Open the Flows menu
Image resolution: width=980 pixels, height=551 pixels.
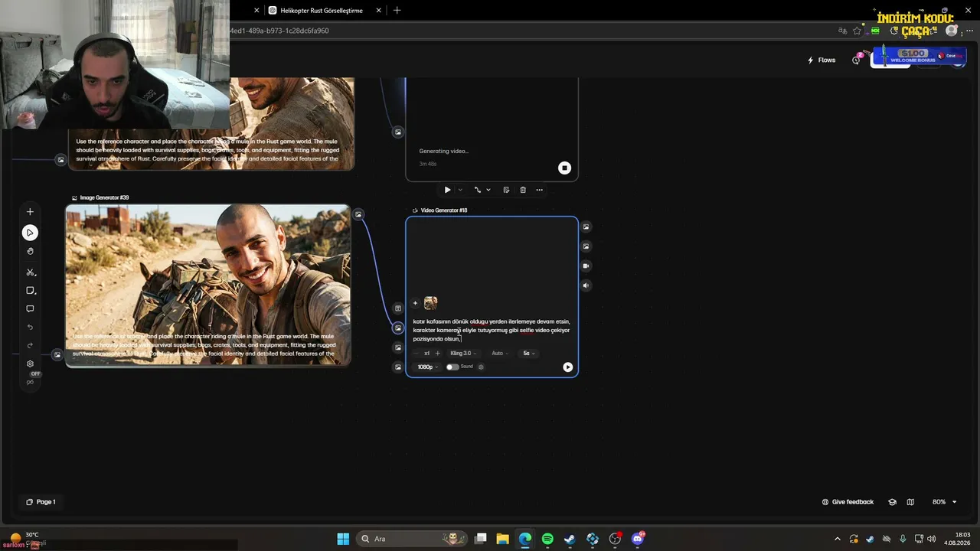[822, 60]
